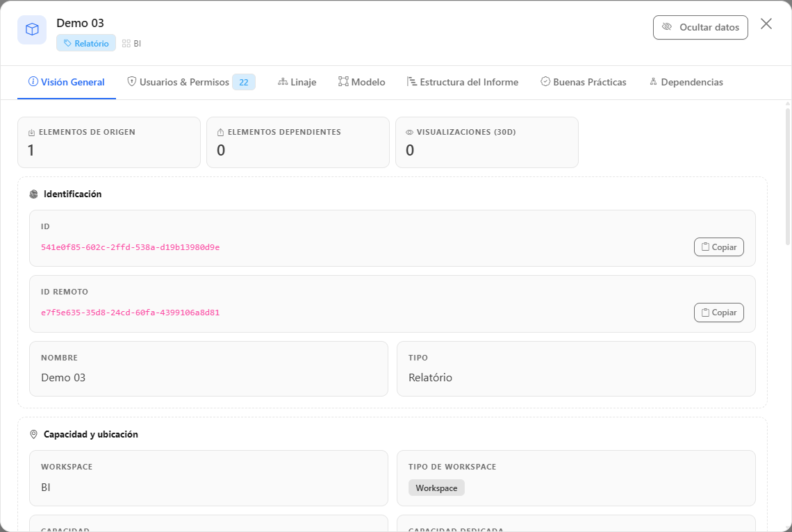
Task: Open the Linaje tab
Action: tap(297, 82)
